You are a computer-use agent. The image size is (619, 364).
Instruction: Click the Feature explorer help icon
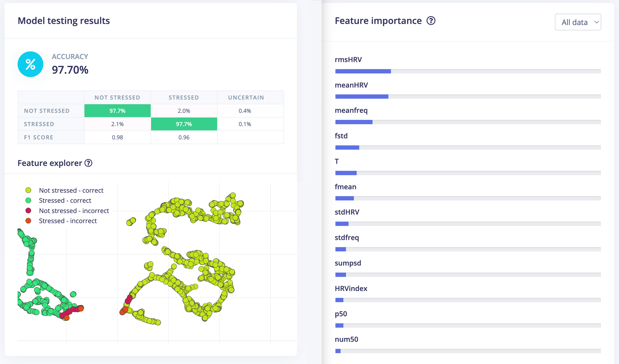point(89,163)
